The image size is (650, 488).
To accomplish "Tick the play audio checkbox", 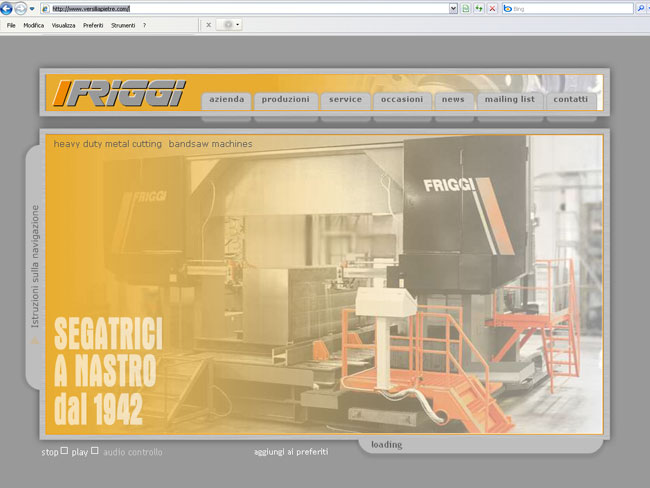I will pos(95,450).
